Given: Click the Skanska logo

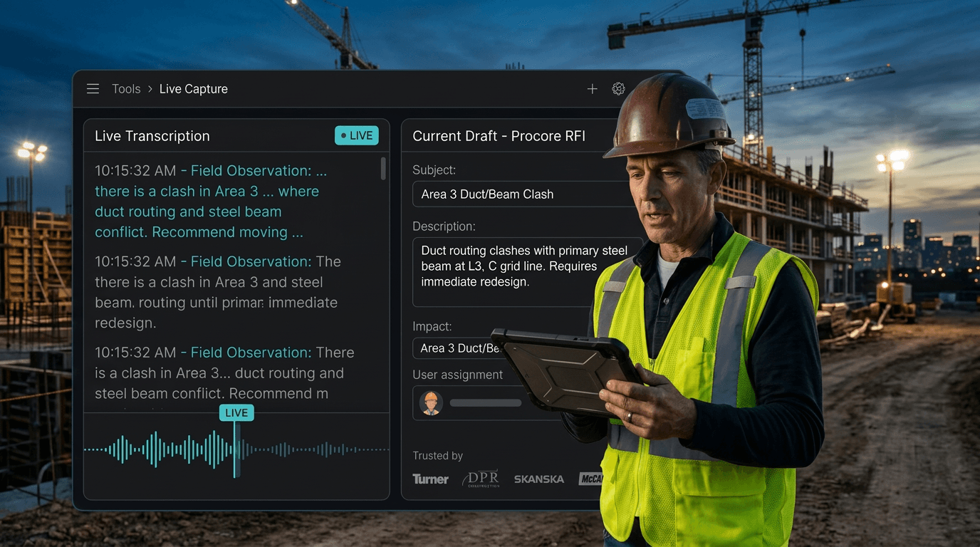Looking at the screenshot, I should point(539,479).
